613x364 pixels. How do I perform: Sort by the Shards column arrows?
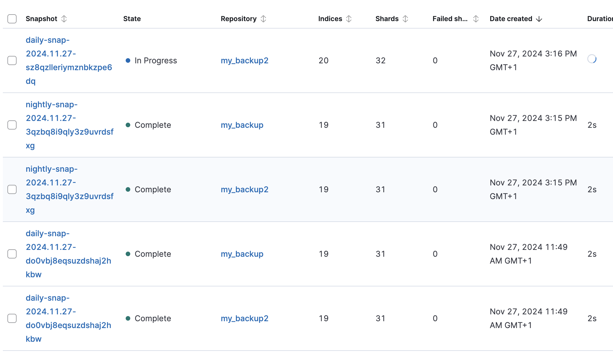point(405,19)
